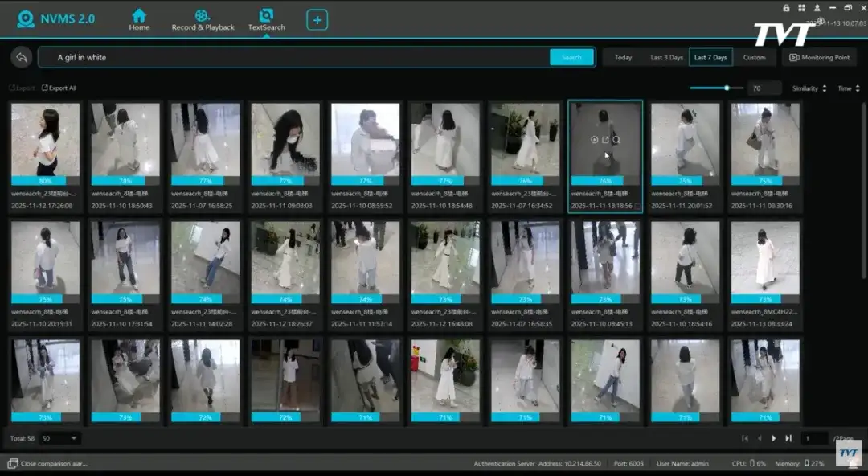Click the lock icon in title bar
This screenshot has height=476, width=868.
[786, 8]
